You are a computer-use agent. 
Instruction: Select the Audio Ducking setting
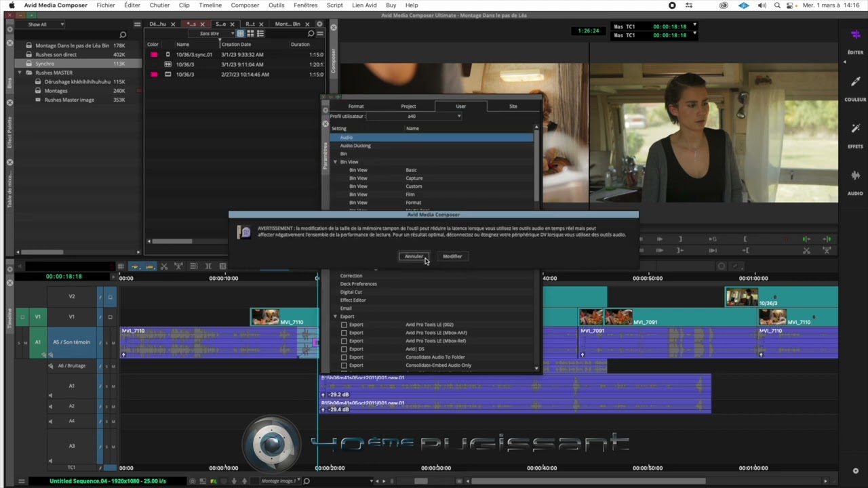pyautogui.click(x=355, y=146)
